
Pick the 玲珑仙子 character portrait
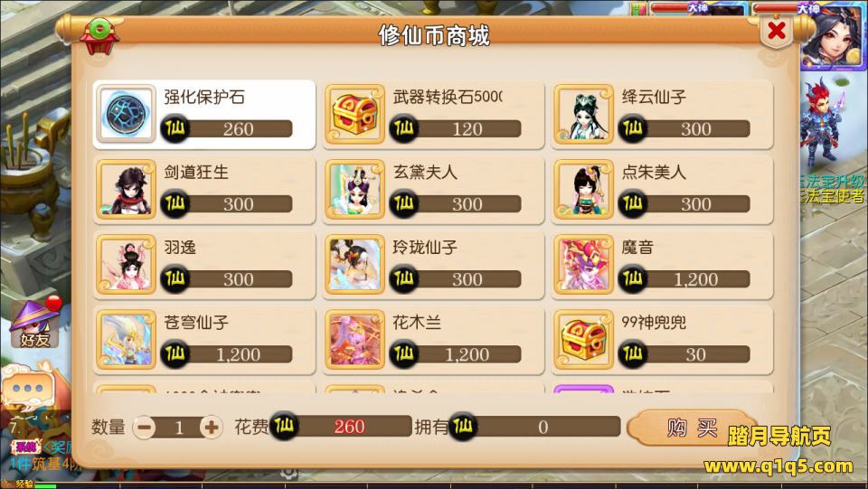tap(354, 265)
